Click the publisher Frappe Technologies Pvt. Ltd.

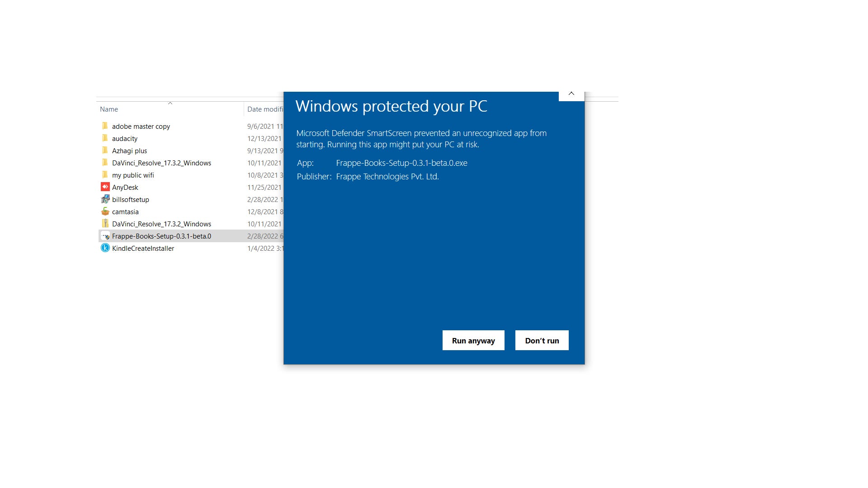[x=387, y=177]
